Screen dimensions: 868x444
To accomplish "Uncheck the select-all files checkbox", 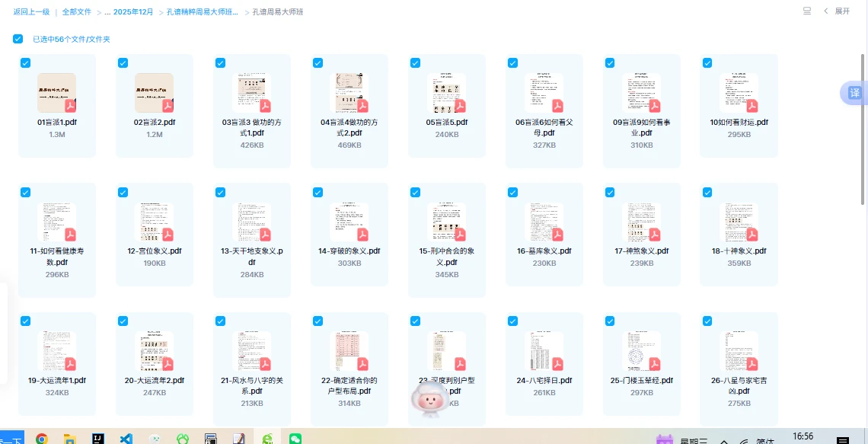I will [18, 39].
